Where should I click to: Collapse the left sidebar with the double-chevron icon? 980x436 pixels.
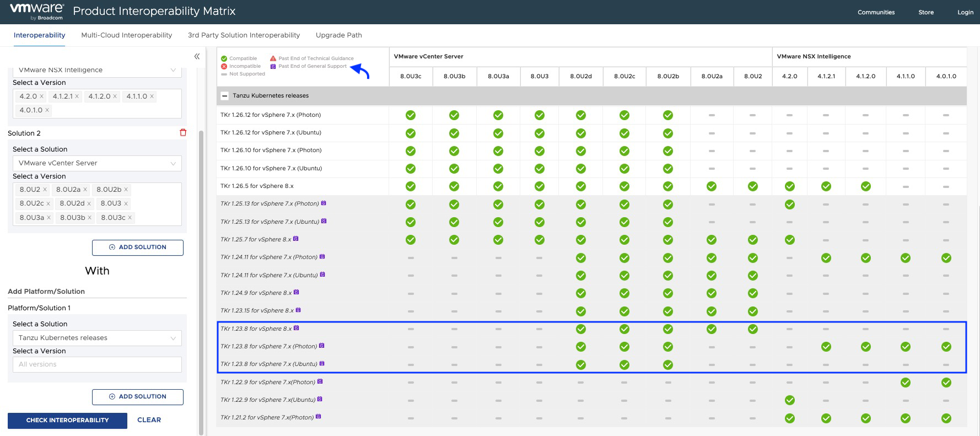tap(197, 56)
